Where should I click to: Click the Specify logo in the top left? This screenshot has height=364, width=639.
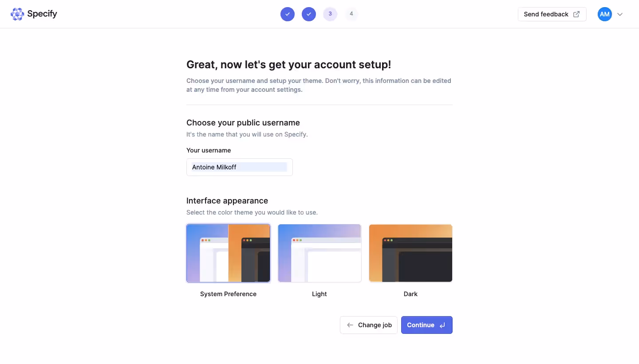coord(17,14)
